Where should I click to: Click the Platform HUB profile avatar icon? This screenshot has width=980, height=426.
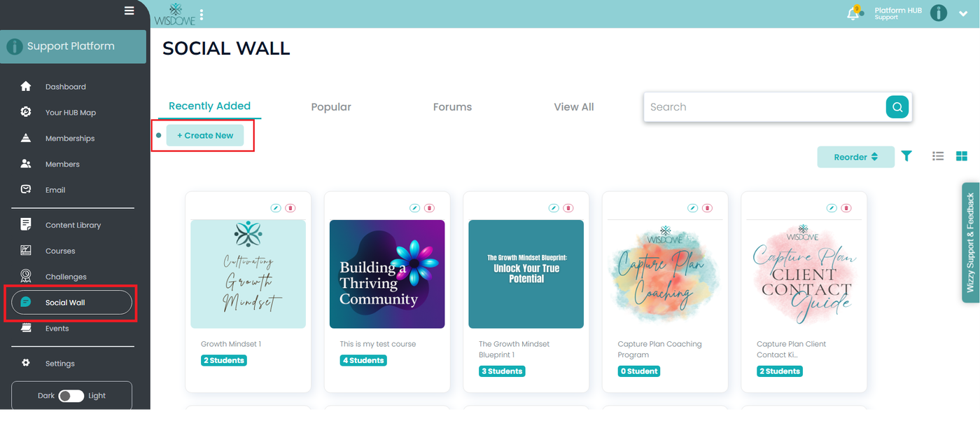pos(938,13)
